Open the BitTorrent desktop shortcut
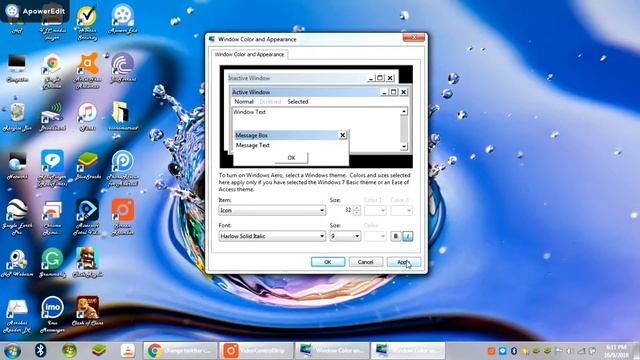Viewport: 640px width, 360px height. click(122, 68)
